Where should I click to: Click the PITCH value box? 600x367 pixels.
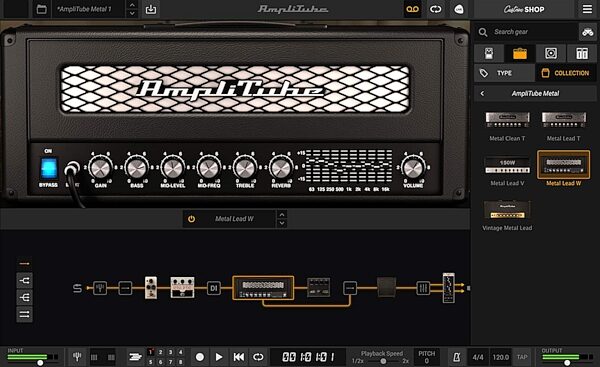427,357
